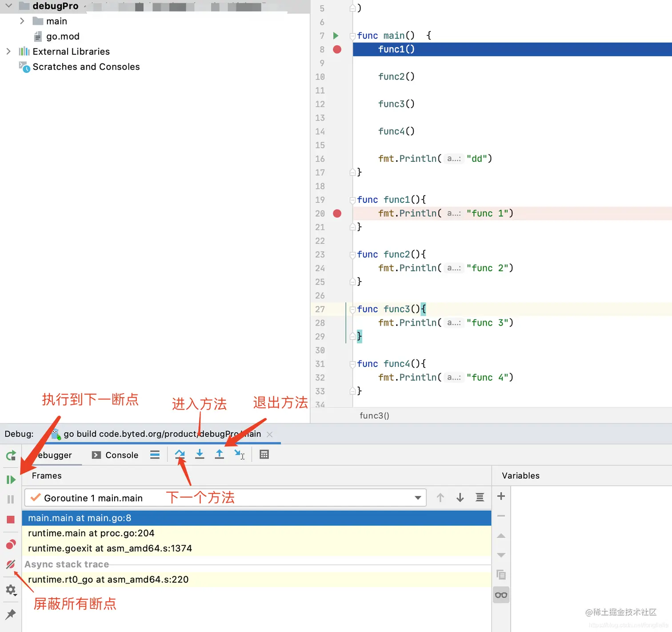The width and height of the screenshot is (672, 632).
Task: Open debugger settings gear
Action: [x=11, y=590]
